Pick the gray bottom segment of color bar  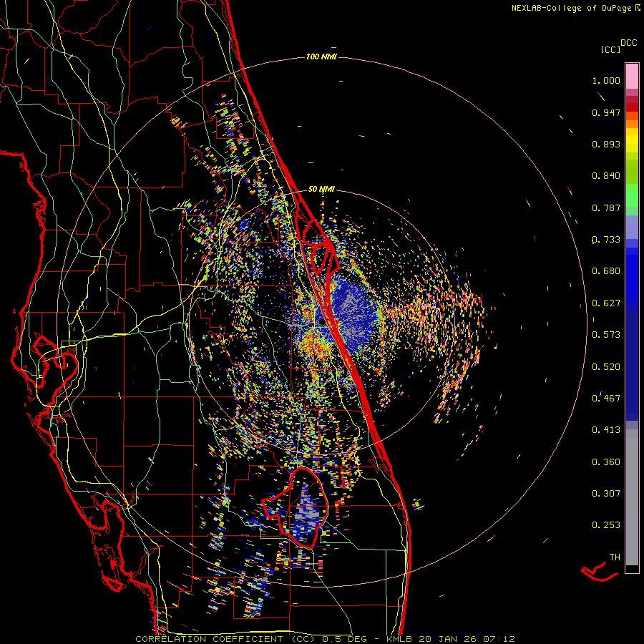[632, 497]
